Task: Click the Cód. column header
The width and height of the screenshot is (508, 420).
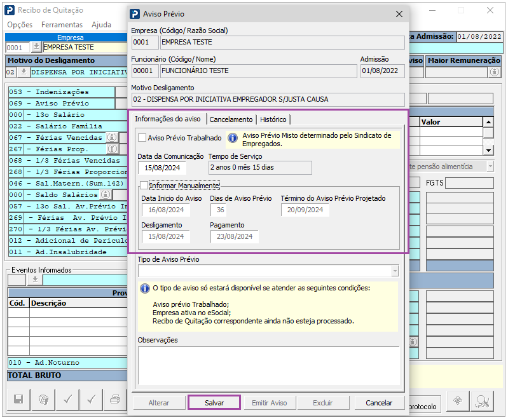Action: click(x=18, y=303)
